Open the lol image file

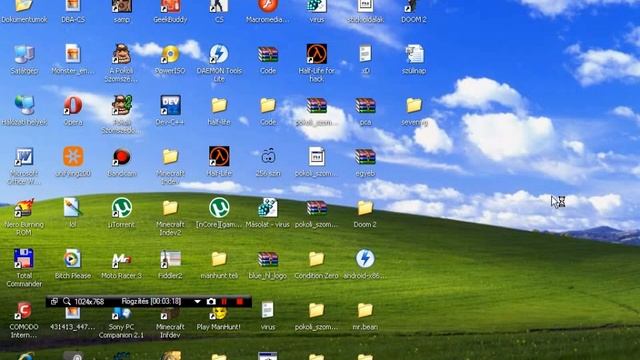click(x=73, y=208)
